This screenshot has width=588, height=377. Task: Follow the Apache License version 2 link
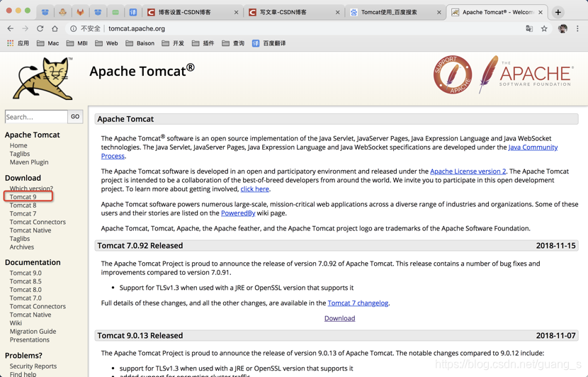coord(468,171)
